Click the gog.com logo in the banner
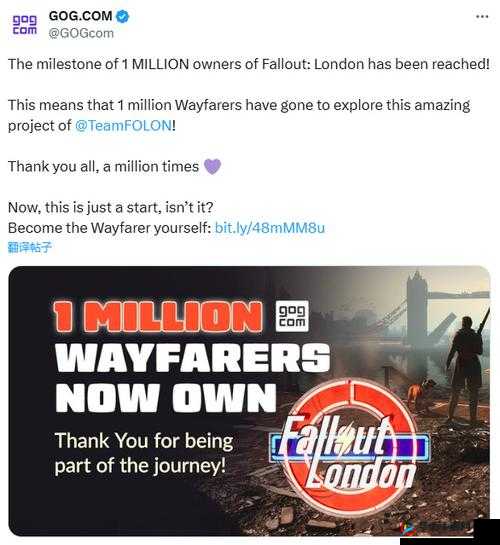The height and width of the screenshot is (545, 500). tap(292, 316)
